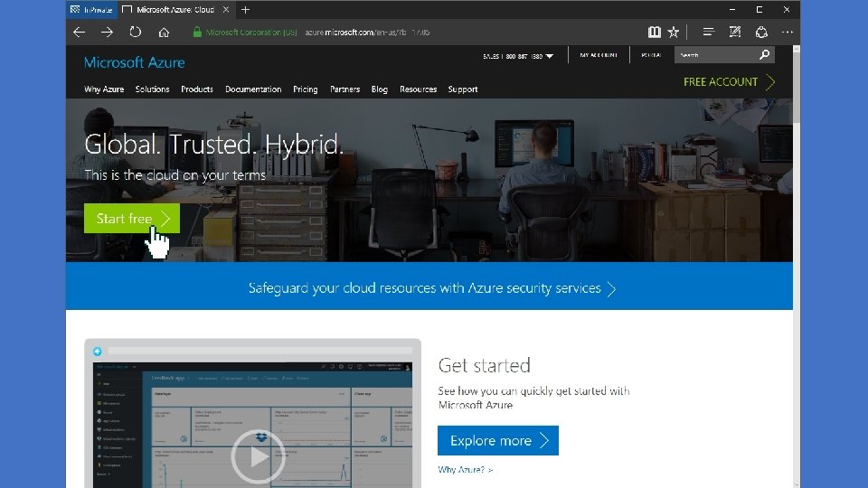The image size is (868, 488).
Task: Click the Azure portal video thumbnail
Action: pos(252,425)
